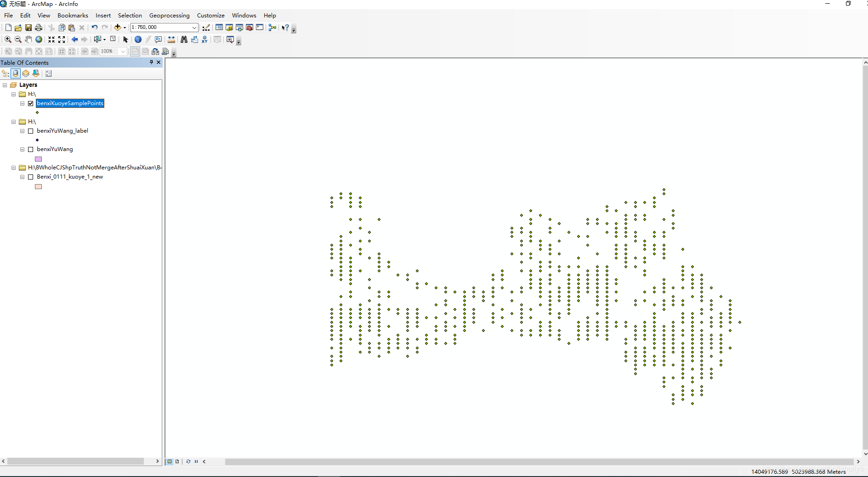868x477 pixels.
Task: Activate the Measure ruler tool
Action: coord(171,39)
